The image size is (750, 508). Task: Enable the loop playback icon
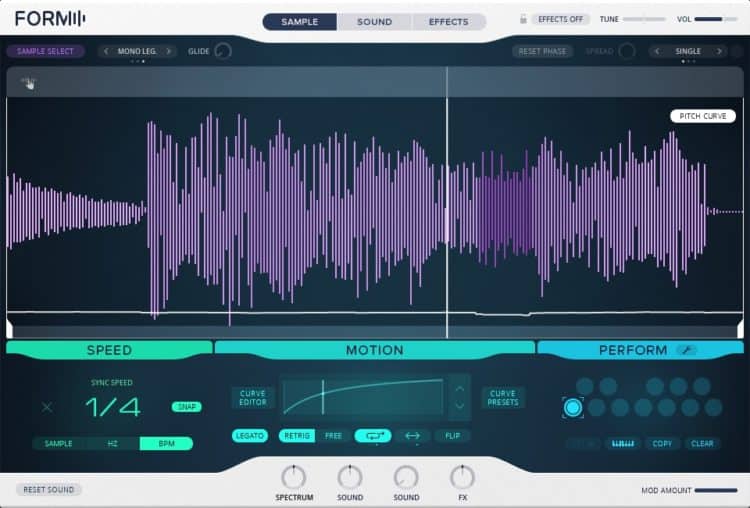tap(373, 436)
